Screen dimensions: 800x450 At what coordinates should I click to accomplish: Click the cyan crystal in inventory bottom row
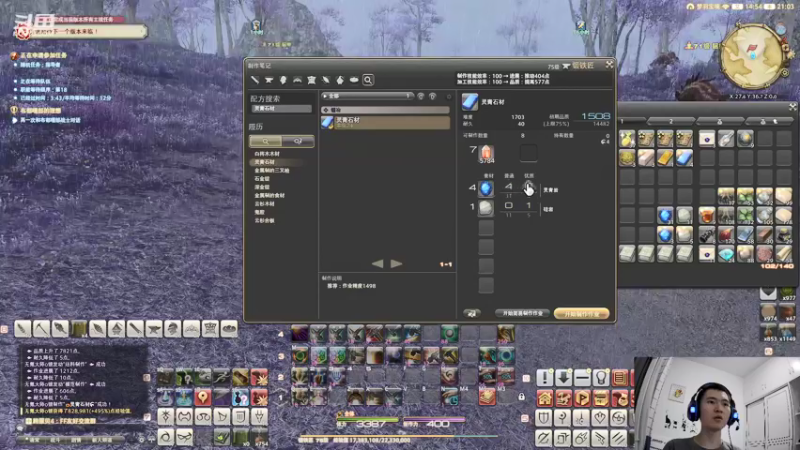click(726, 254)
